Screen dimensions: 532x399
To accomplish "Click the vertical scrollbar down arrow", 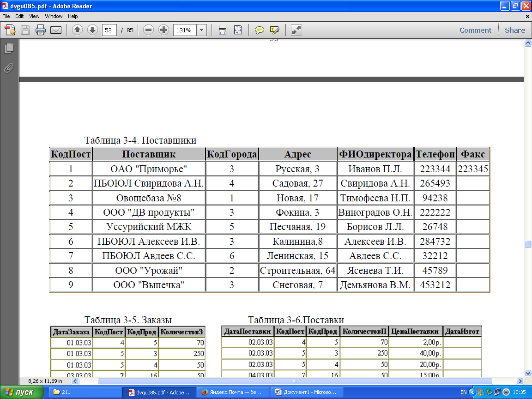I will point(528,374).
